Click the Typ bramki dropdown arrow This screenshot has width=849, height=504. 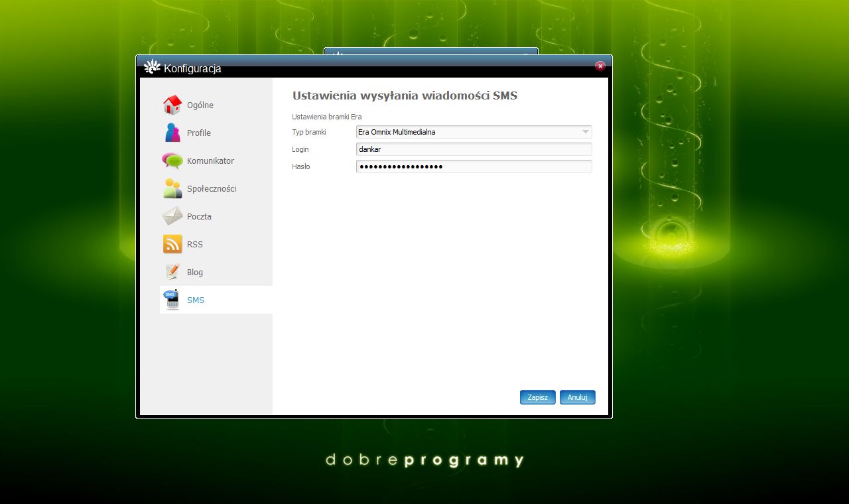click(x=585, y=132)
